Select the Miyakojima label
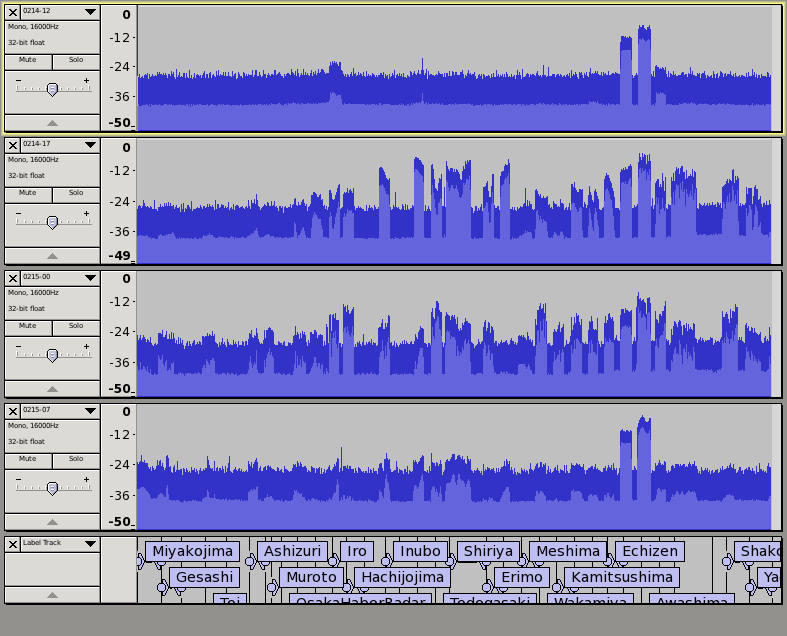The width and height of the screenshot is (787, 636). [x=192, y=552]
